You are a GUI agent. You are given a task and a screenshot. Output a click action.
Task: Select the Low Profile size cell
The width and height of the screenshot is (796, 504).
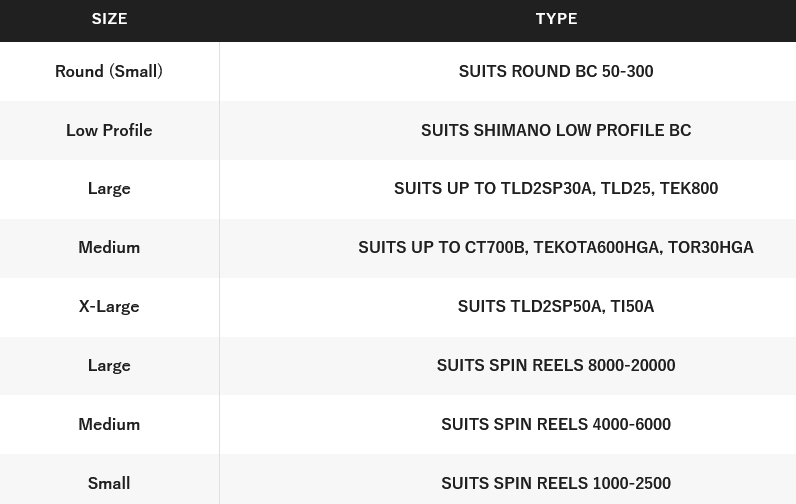[x=109, y=130]
